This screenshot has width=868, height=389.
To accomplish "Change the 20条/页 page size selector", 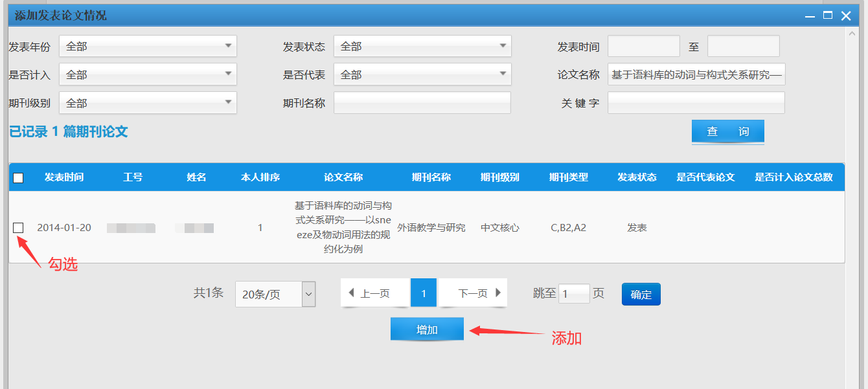I will (x=275, y=295).
